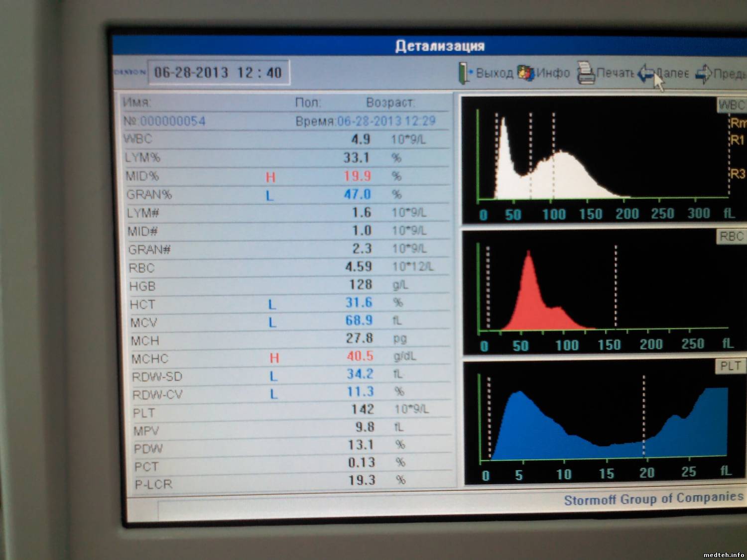Viewport: 747px width, 560px height.
Task: Click the Имя name field label
Action: [x=136, y=102]
